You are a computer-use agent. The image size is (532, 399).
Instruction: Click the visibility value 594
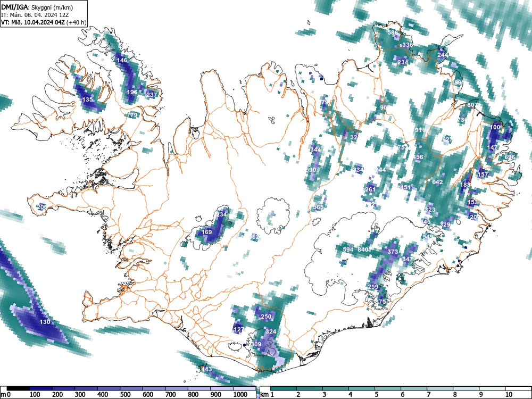[348, 250]
